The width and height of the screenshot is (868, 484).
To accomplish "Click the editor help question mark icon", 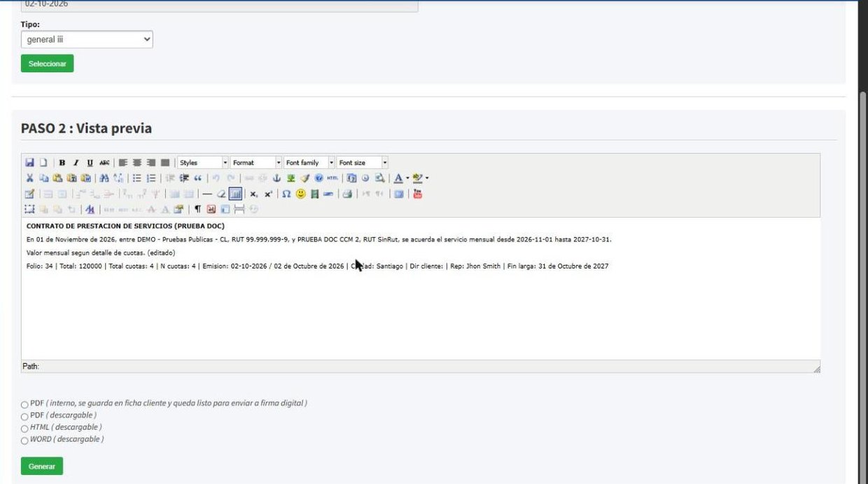I will pyautogui.click(x=318, y=178).
